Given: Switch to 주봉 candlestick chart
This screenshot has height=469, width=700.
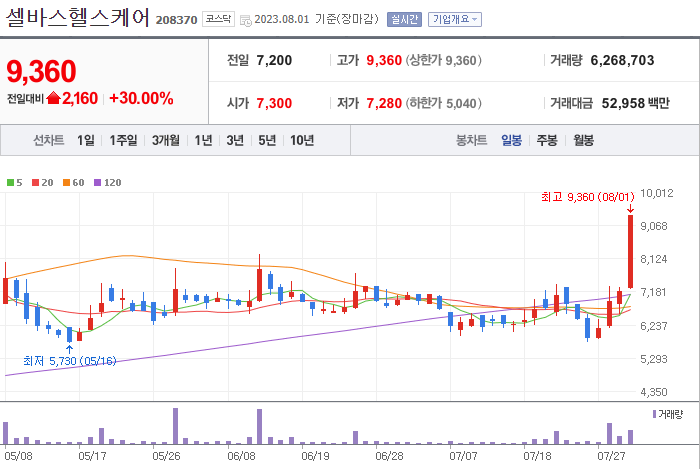Looking at the screenshot, I should (x=547, y=141).
